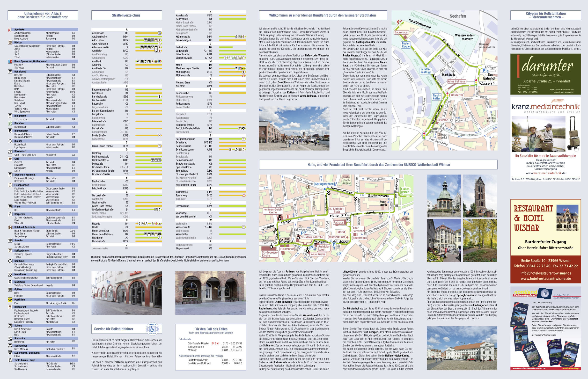Viewport: 588px width, 379px height.
Task: Click the Mobilfunk mobile-phone pictogram
Action: coord(10,282)
